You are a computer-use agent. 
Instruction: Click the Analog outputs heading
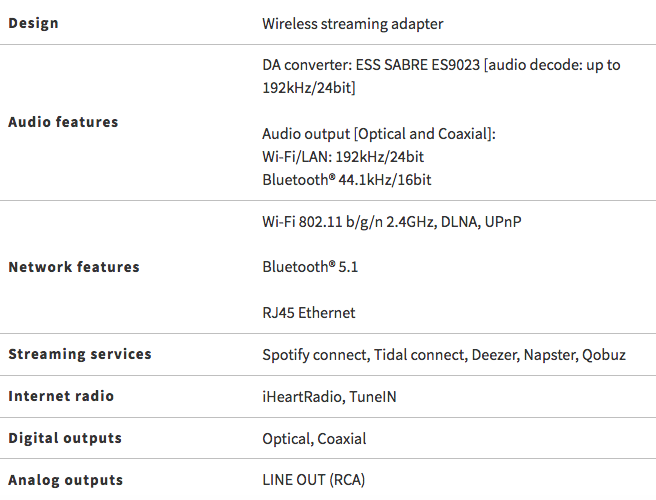pyautogui.click(x=66, y=480)
